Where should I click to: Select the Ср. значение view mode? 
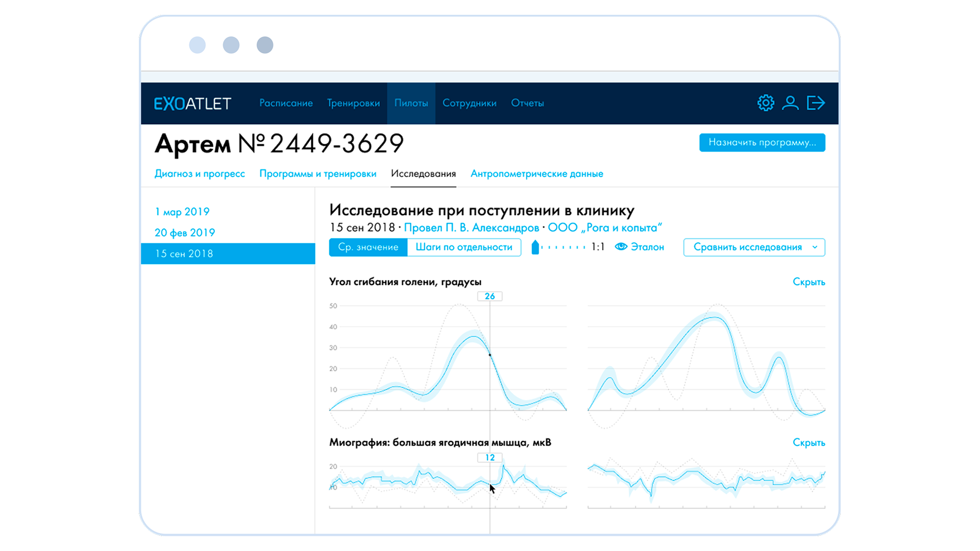click(x=368, y=247)
